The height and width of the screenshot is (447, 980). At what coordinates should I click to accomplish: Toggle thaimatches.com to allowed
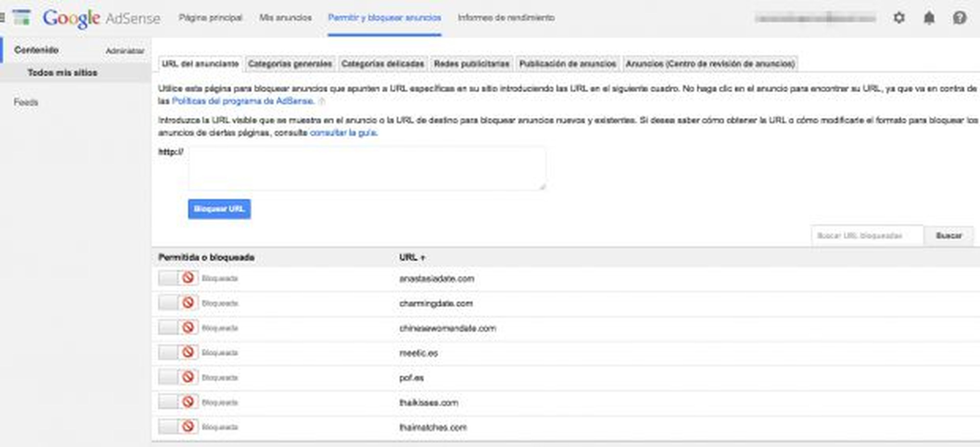(x=168, y=427)
